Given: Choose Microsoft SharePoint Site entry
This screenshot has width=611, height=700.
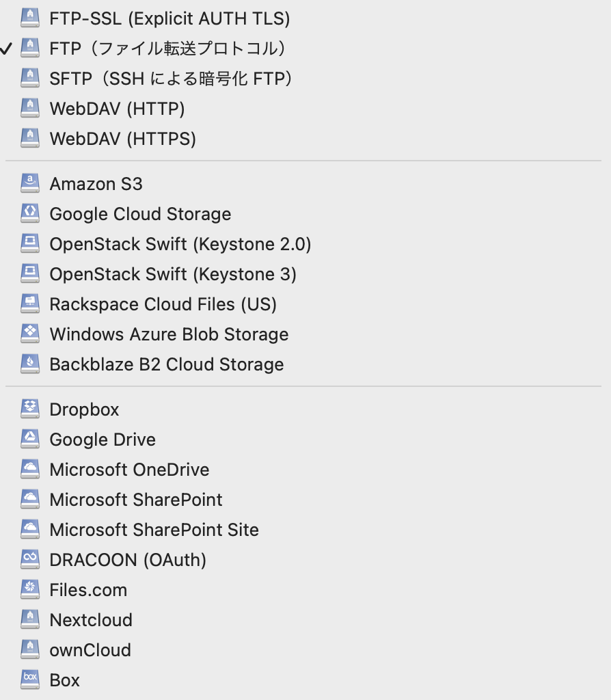Looking at the screenshot, I should point(154,530).
